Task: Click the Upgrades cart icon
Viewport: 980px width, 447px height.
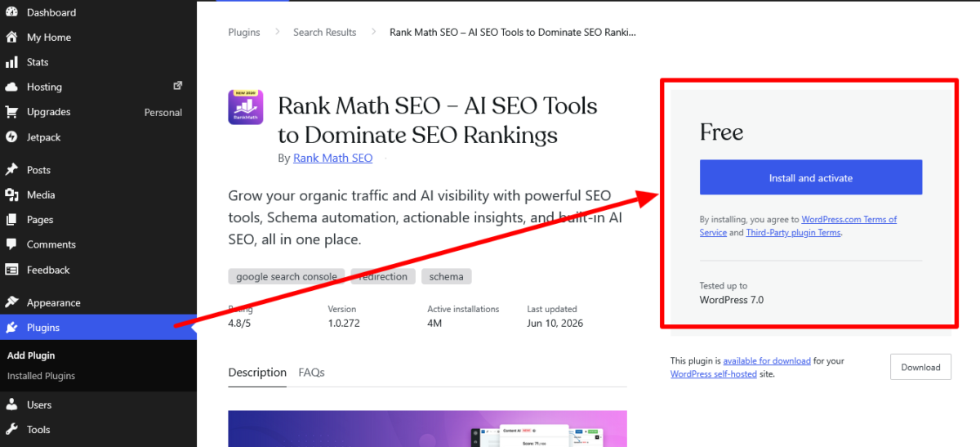Action: [x=11, y=112]
